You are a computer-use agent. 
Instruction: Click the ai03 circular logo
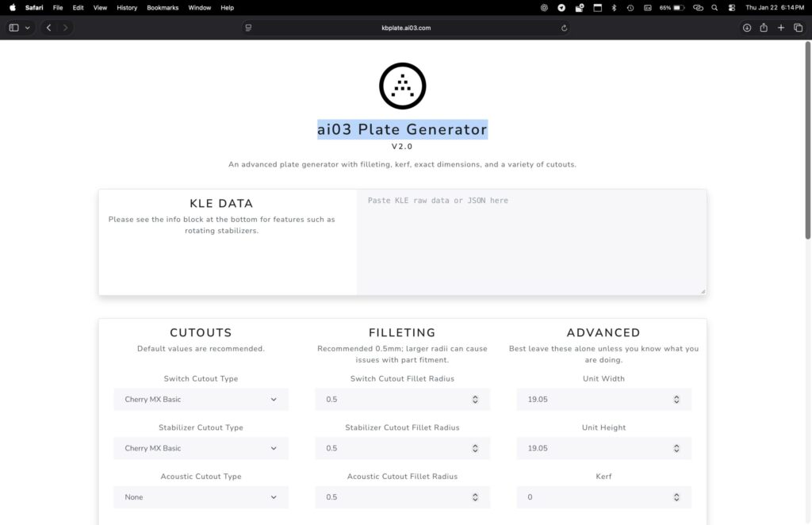402,86
